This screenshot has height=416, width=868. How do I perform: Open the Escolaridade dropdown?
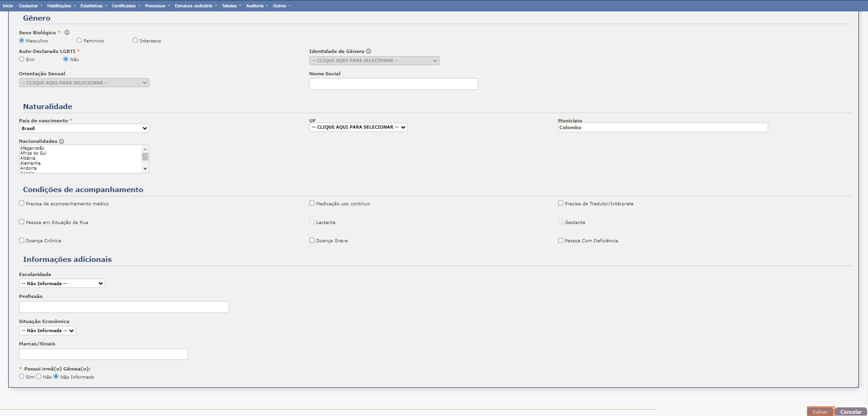[x=62, y=284]
